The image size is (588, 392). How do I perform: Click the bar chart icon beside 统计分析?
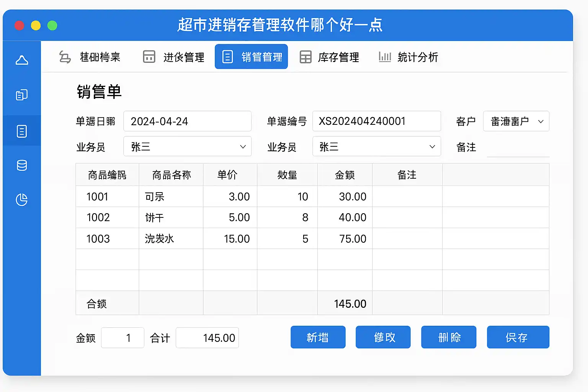pos(384,57)
